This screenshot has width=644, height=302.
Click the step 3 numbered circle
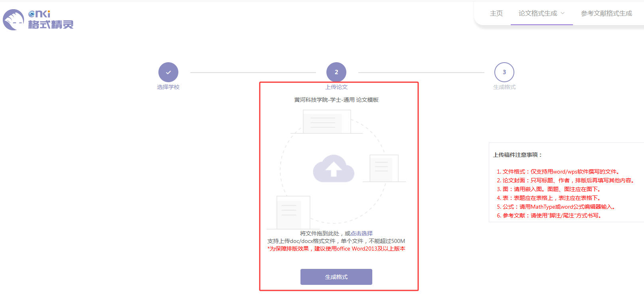point(504,72)
